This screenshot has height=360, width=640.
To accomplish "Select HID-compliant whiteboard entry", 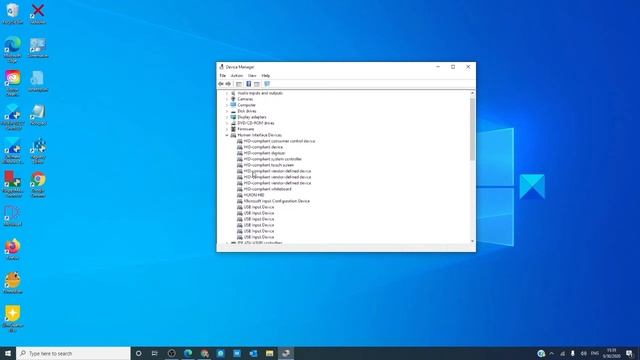I will 267,189.
